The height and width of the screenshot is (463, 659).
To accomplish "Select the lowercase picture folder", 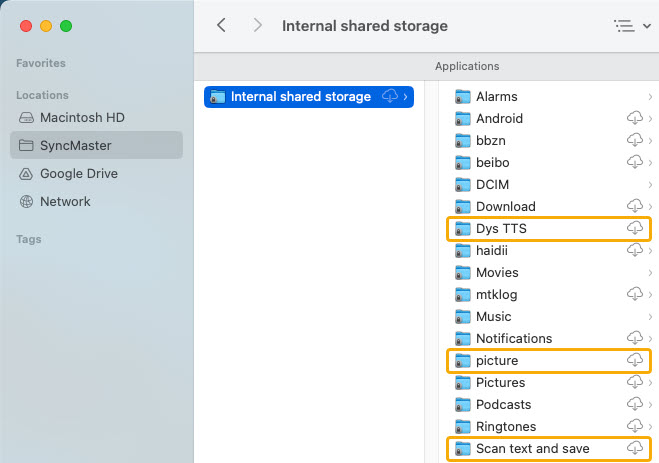I will 549,360.
